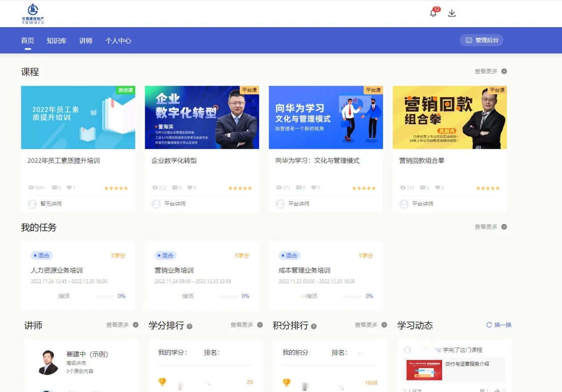The width and height of the screenshot is (562, 392).
Task: Open the 向华为学习 course thumbnail
Action: tap(326, 118)
